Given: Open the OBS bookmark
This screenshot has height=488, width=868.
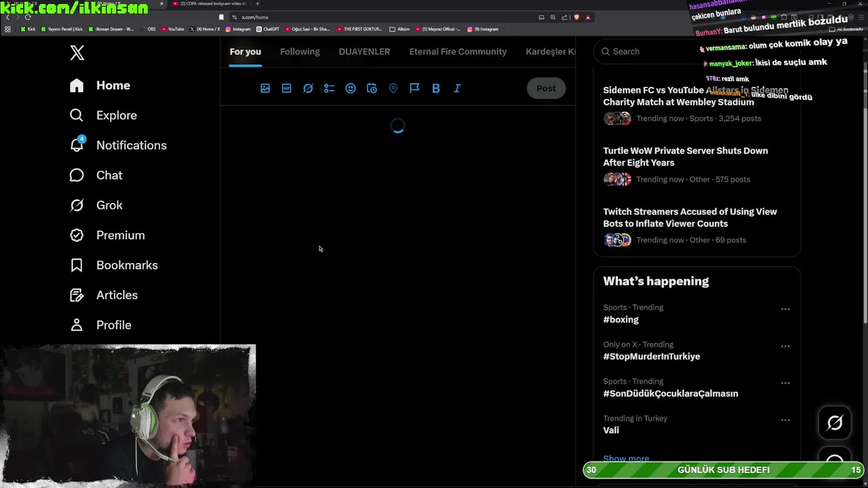Looking at the screenshot, I should tap(147, 29).
